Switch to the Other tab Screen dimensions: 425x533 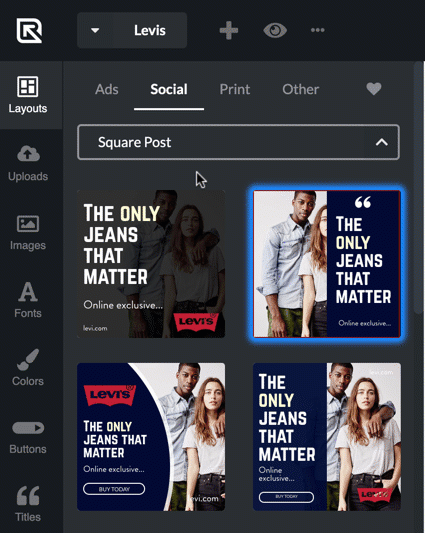point(301,89)
